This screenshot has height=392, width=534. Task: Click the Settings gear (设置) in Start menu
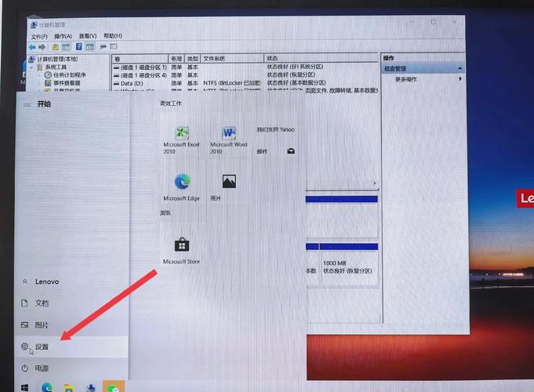pyautogui.click(x=24, y=347)
